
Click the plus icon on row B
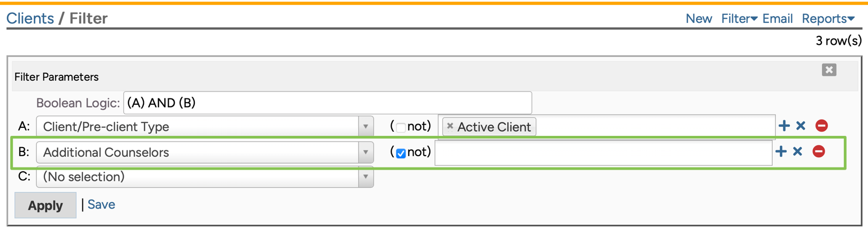tap(781, 151)
